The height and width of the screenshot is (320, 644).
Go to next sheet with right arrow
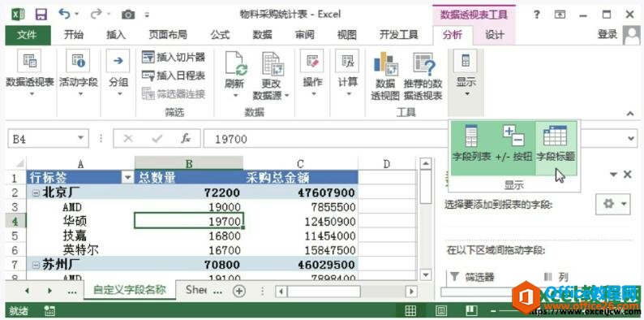tap(49, 291)
